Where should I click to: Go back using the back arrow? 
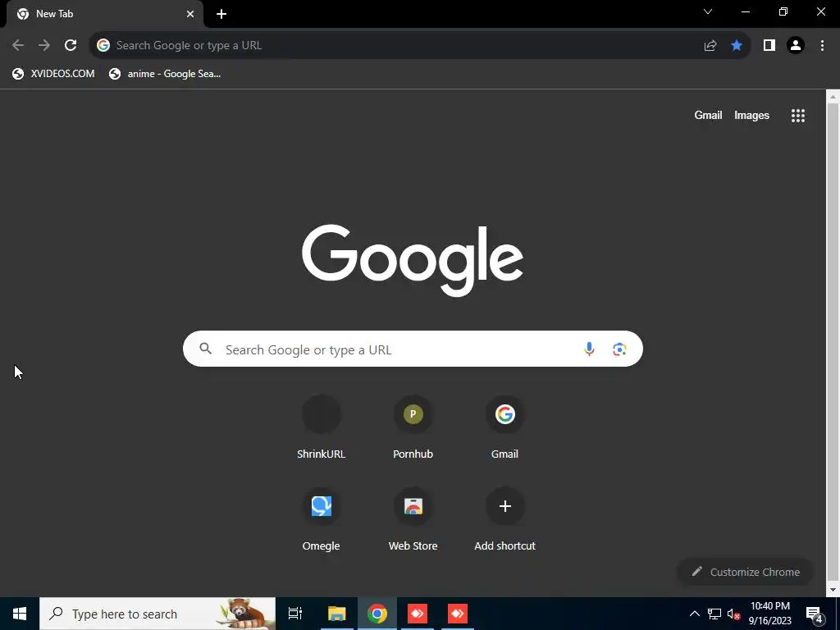click(x=18, y=45)
